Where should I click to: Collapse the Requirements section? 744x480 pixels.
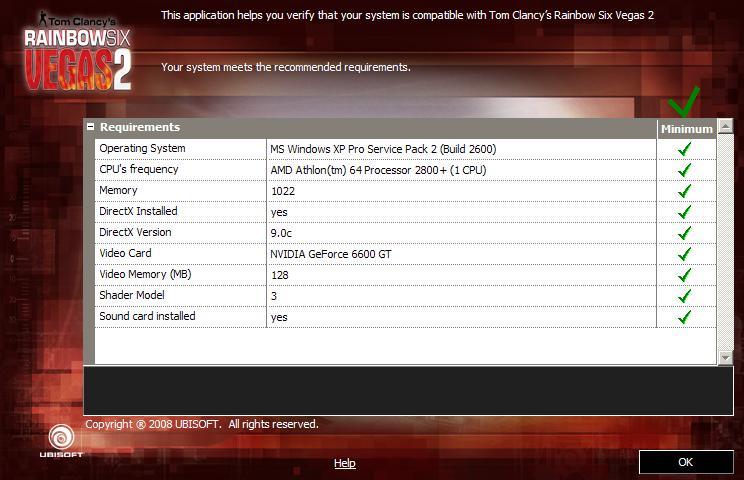tap(90, 127)
